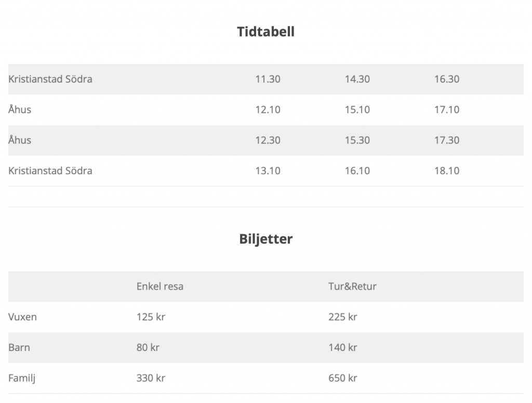Select the 15.30 Åhus departure time
The height and width of the screenshot is (403, 532).
[x=357, y=140]
